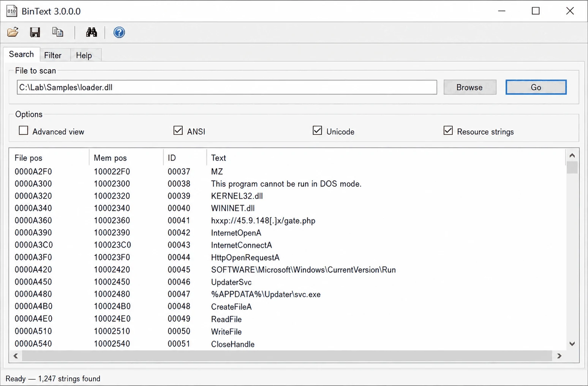Select the InternetConnectA string
588x386 pixels.
coord(242,245)
